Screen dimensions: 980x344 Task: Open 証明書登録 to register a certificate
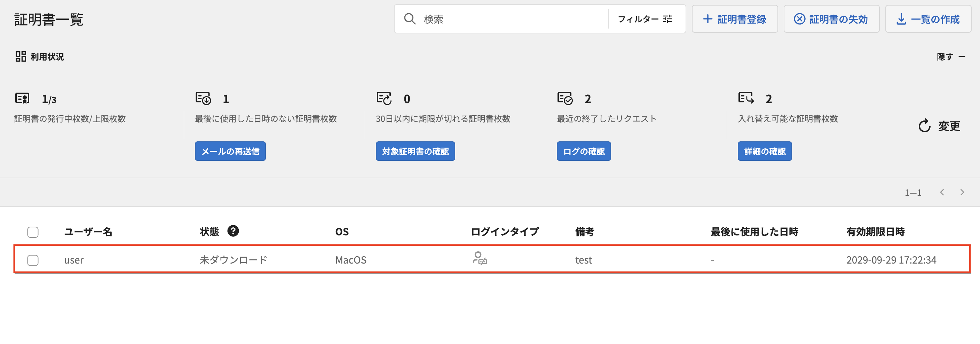[x=735, y=19]
